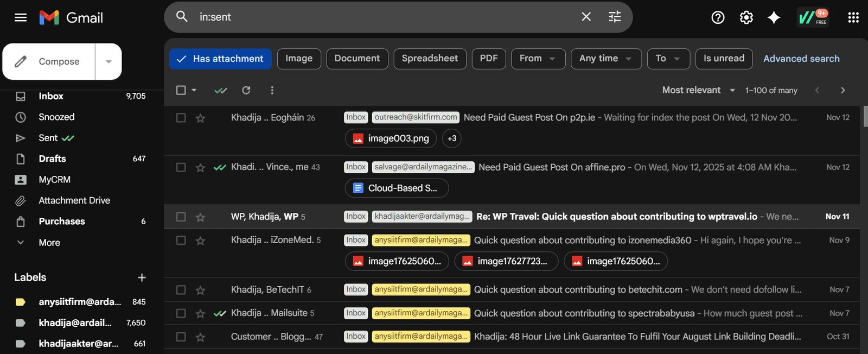This screenshot has height=354, width=868.
Task: Show the +3 more attachments chip
Action: (452, 138)
